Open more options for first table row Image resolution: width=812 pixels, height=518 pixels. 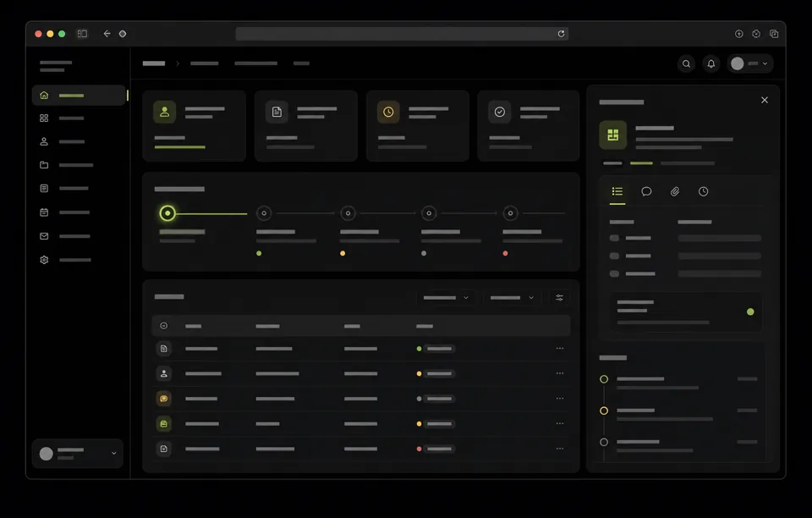point(560,349)
